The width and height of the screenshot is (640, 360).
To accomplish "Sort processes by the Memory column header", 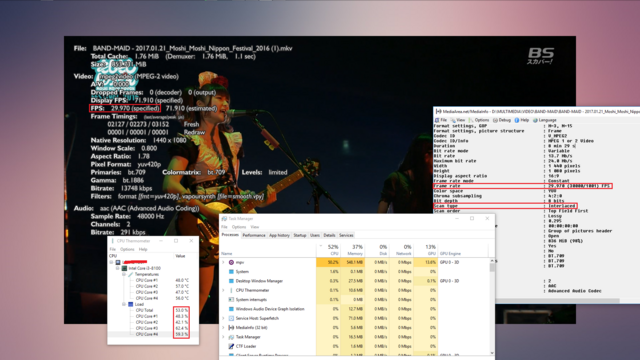I will click(x=352, y=250).
